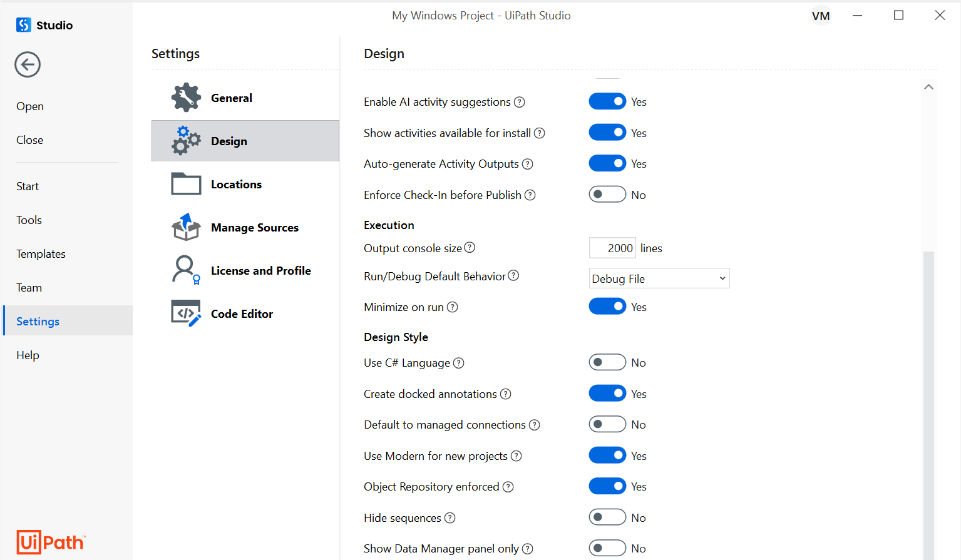Click the Locations folder icon

tap(186, 184)
